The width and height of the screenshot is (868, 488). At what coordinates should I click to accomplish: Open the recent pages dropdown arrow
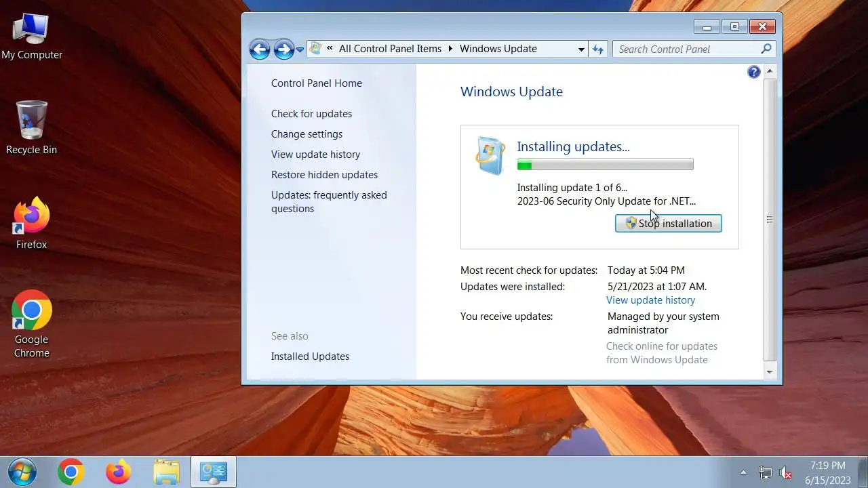point(300,49)
